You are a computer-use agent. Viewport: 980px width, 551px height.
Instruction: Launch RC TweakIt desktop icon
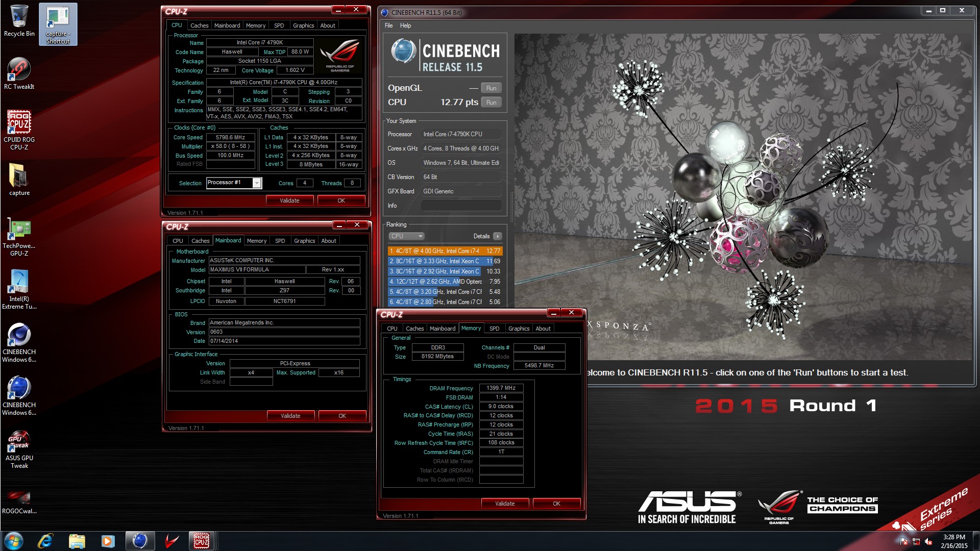(x=19, y=73)
